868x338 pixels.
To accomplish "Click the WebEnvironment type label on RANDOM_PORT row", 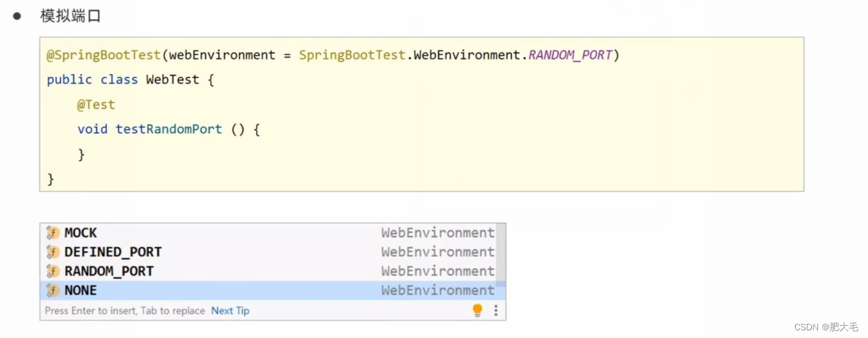I will (438, 271).
